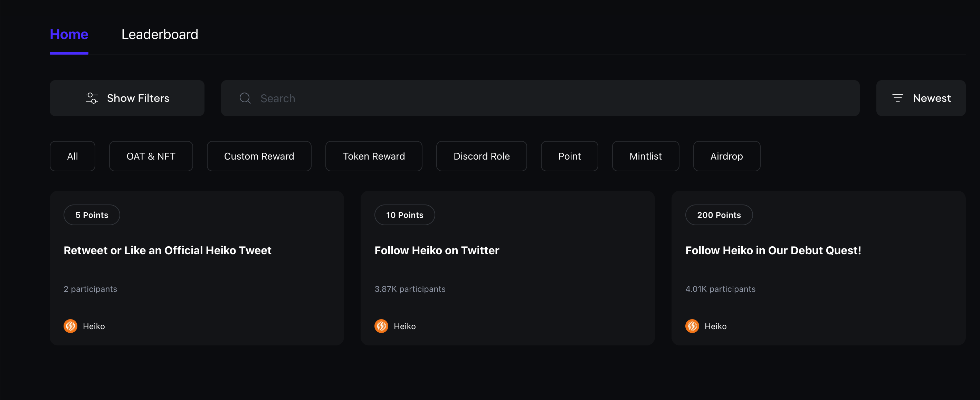Click the 4.01K participants text
The image size is (980, 400).
[x=720, y=289]
